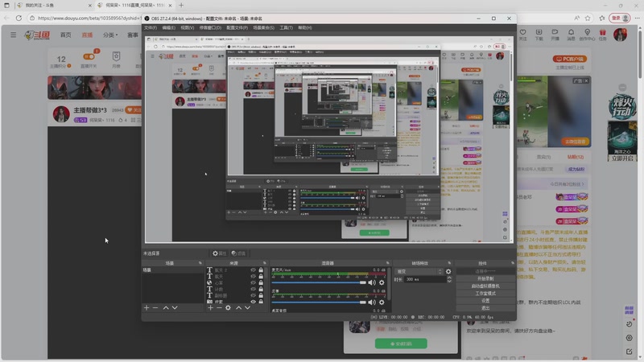Adjust 麦克风/Aux volume slider
The height and width of the screenshot is (362, 644).
319,282
